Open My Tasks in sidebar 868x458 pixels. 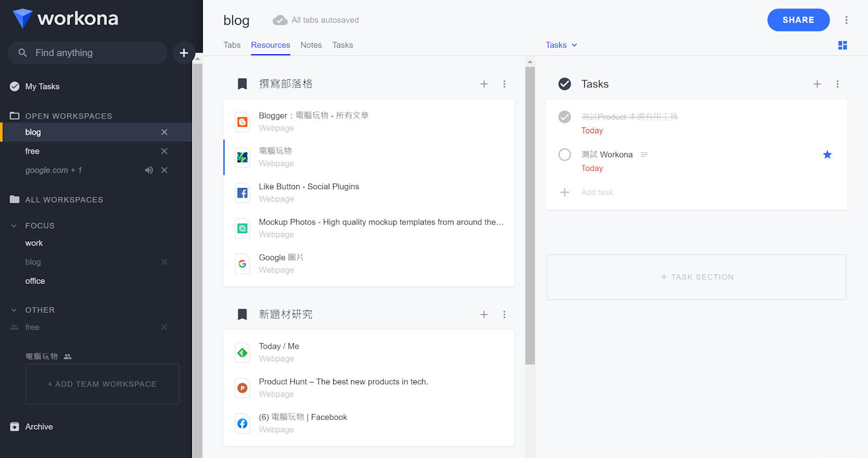click(x=42, y=86)
